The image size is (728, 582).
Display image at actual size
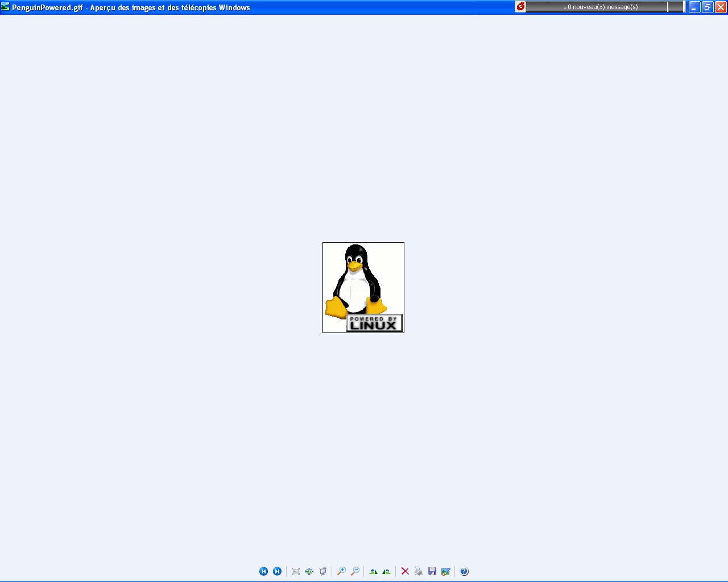click(x=309, y=571)
